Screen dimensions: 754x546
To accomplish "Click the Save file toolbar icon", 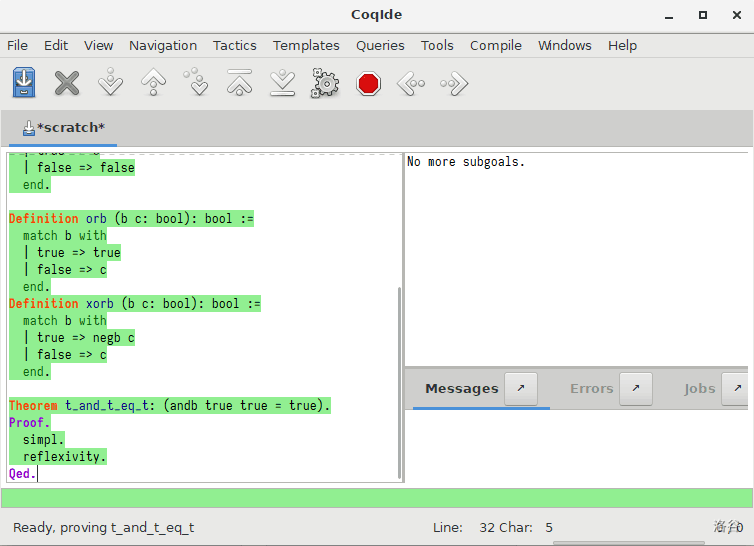I will pos(24,83).
